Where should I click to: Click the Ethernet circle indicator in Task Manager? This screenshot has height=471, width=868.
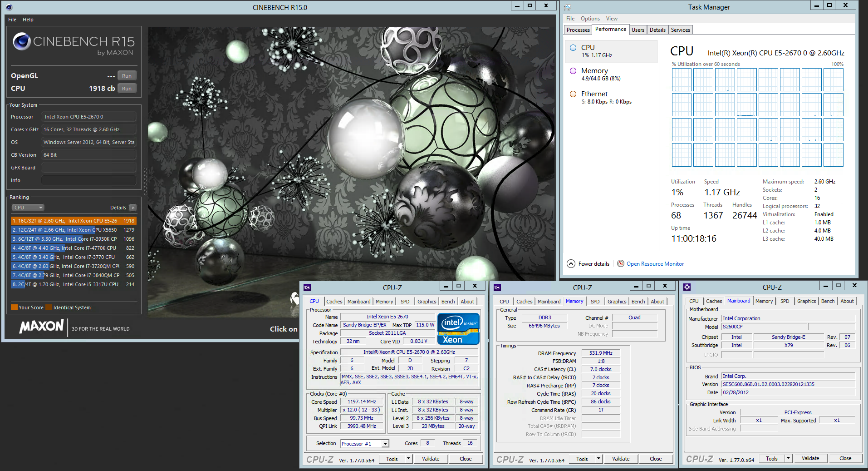(573, 94)
